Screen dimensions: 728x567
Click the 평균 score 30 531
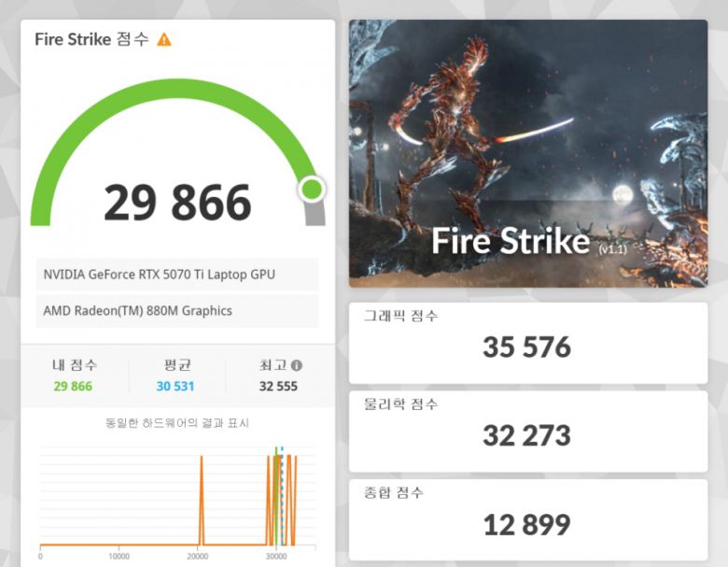pos(175,386)
